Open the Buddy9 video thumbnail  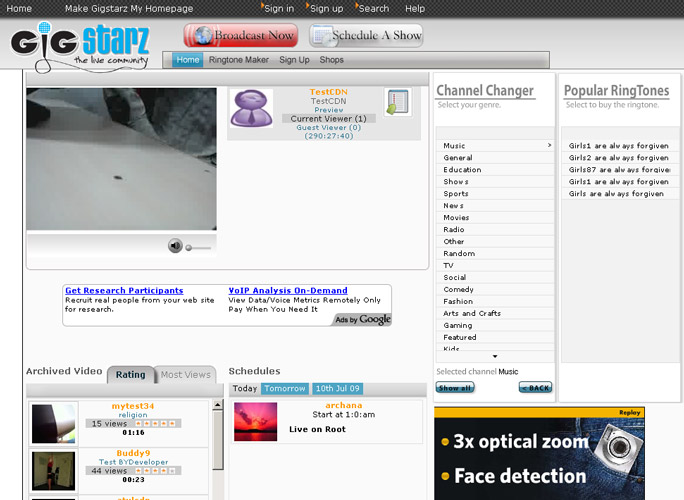pyautogui.click(x=53, y=471)
